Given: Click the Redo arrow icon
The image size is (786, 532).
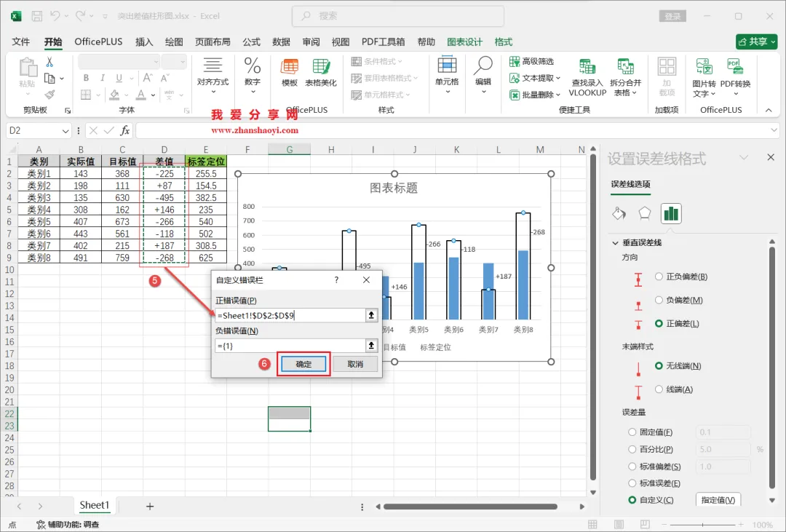Looking at the screenshot, I should click(x=80, y=16).
